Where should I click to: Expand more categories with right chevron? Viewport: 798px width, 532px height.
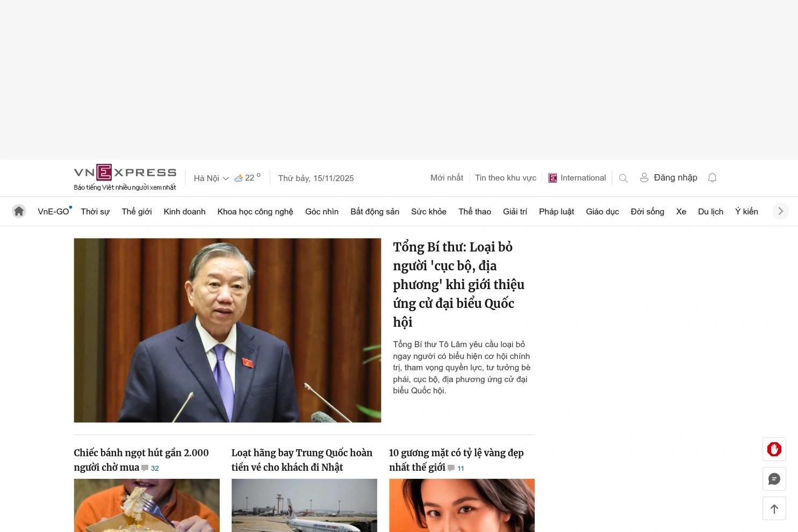click(780, 211)
